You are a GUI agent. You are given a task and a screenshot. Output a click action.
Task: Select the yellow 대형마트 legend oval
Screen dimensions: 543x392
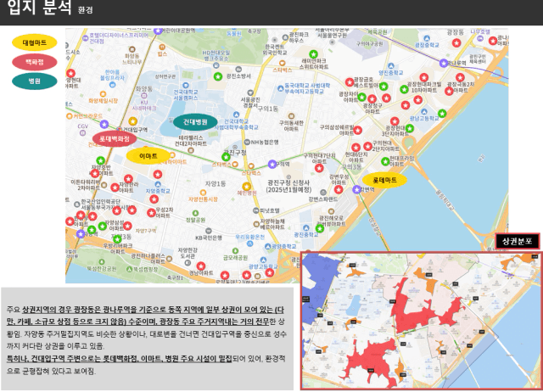click(x=35, y=42)
